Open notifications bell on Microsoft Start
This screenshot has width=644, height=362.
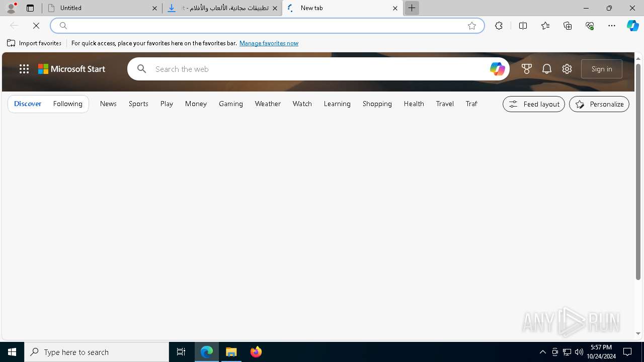coord(547,69)
